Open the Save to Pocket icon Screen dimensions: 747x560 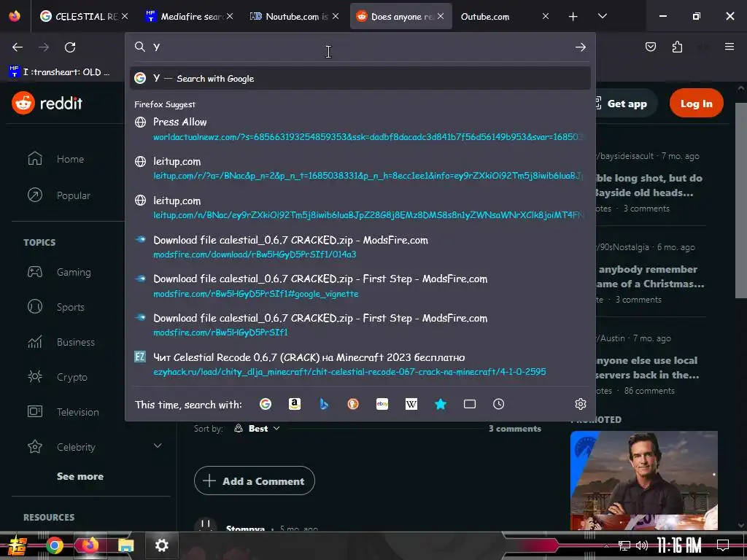point(651,47)
